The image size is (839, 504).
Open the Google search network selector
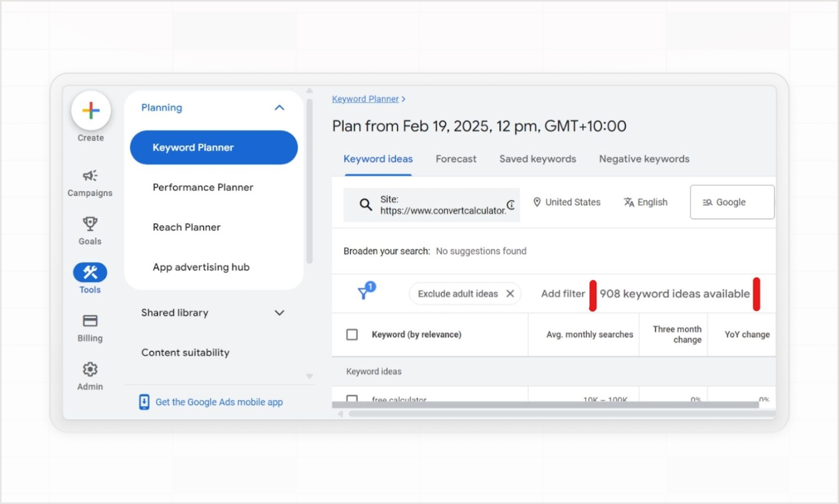pyautogui.click(x=732, y=202)
